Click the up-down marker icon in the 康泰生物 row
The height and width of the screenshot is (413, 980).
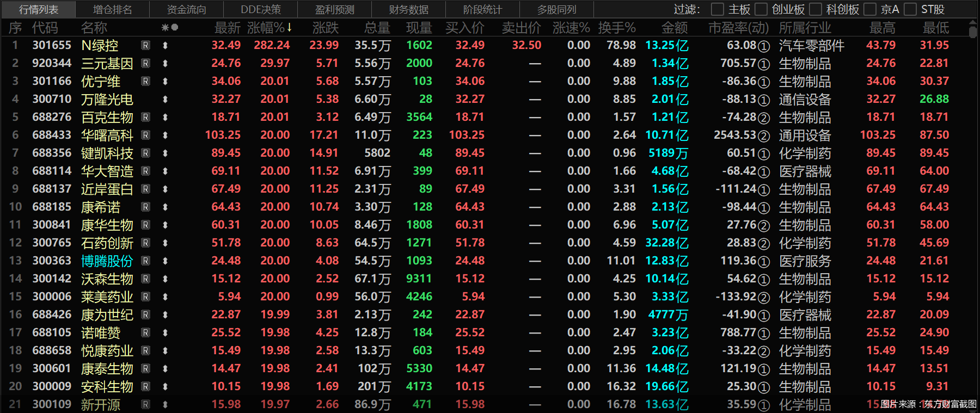click(x=165, y=369)
